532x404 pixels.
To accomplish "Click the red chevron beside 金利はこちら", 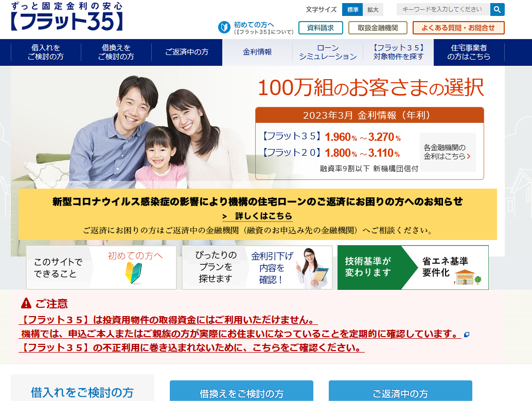I will click(x=469, y=156).
